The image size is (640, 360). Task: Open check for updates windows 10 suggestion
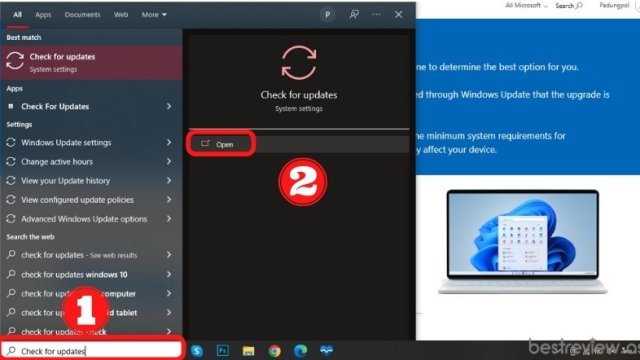click(91, 274)
